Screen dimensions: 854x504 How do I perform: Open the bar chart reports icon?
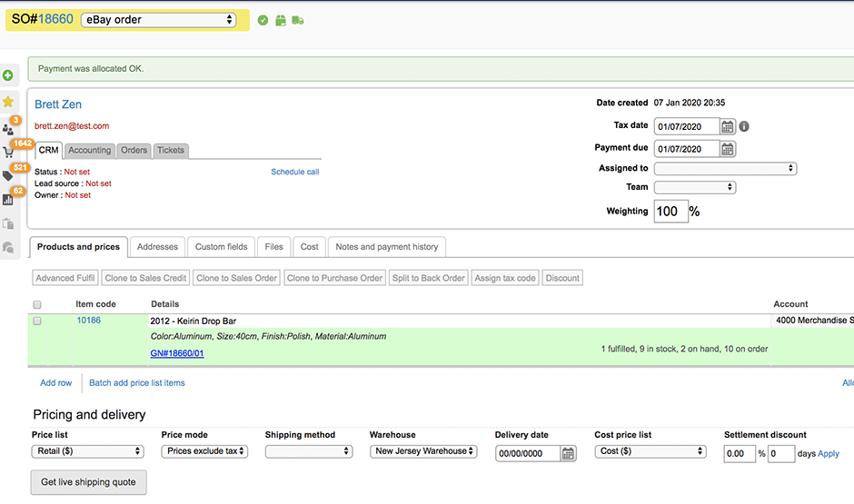[x=8, y=200]
